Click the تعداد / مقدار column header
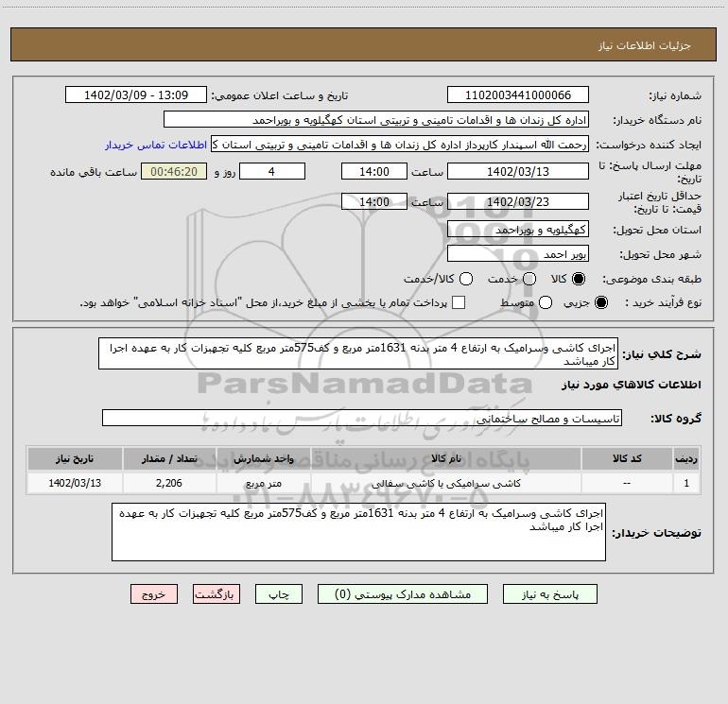 pos(169,458)
